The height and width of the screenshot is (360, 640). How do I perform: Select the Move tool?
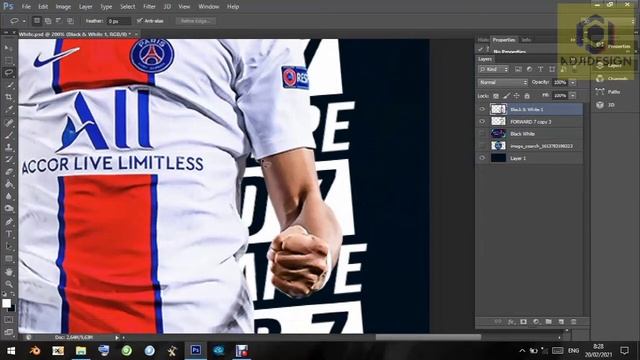click(x=9, y=49)
